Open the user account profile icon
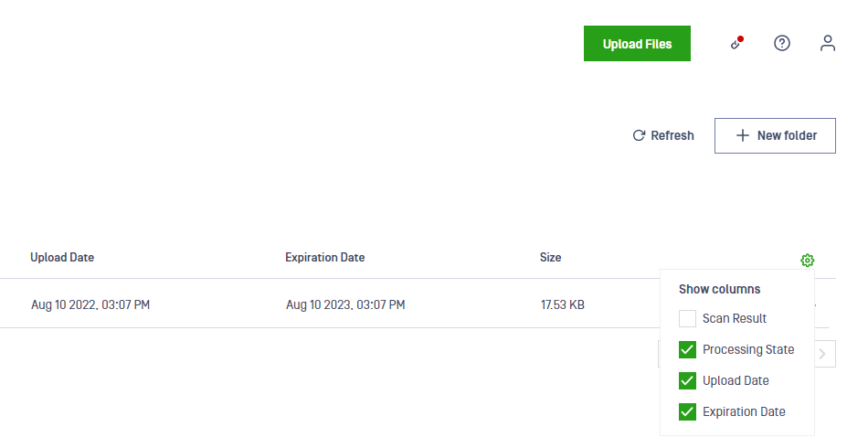Screen dimensions: 868x448 pyautogui.click(x=828, y=43)
